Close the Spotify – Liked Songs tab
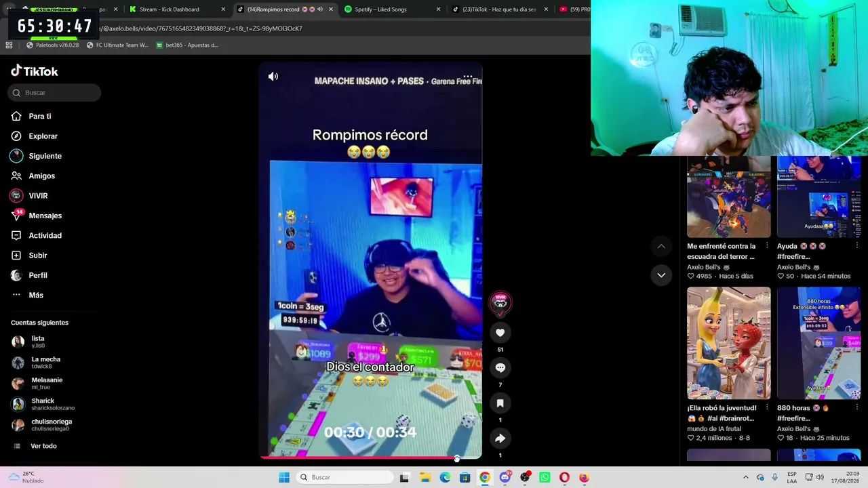 coord(438,9)
